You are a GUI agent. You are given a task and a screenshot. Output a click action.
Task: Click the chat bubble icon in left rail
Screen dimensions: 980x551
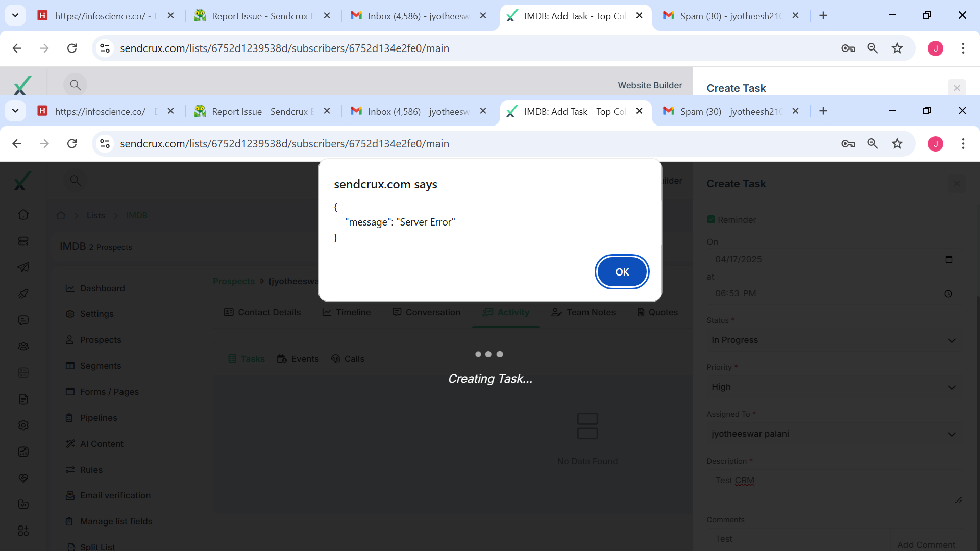[23, 320]
